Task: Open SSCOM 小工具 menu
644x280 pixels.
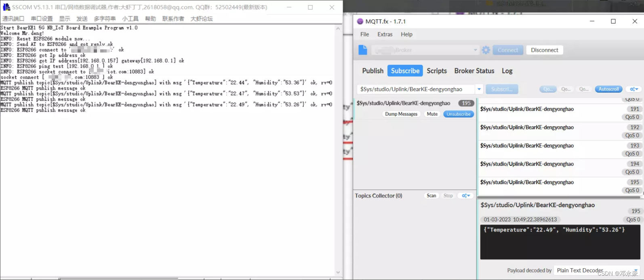Action: click(130, 19)
